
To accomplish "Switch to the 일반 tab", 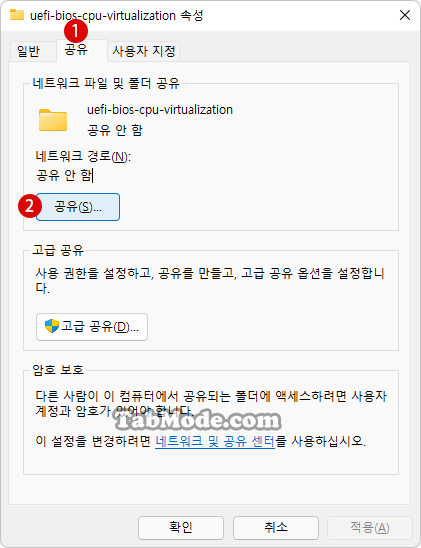I will coord(28,51).
